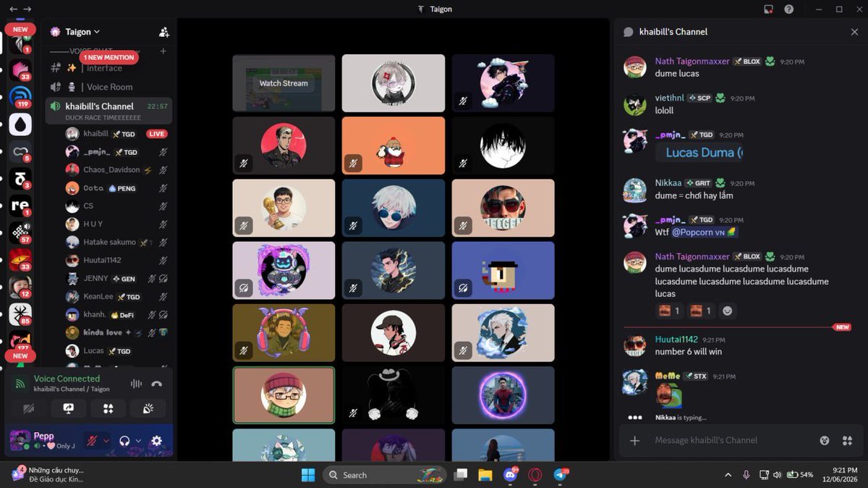Open voice connection signal info
The width and height of the screenshot is (868, 488).
click(20, 383)
